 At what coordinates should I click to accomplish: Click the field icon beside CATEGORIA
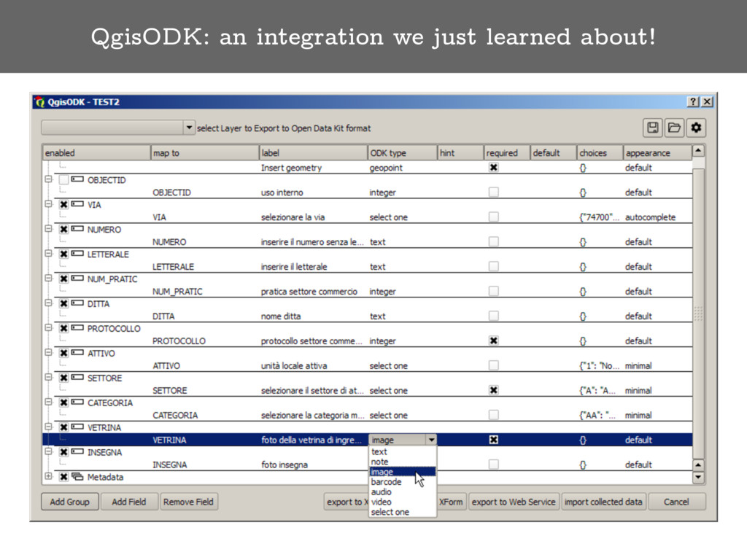77,402
